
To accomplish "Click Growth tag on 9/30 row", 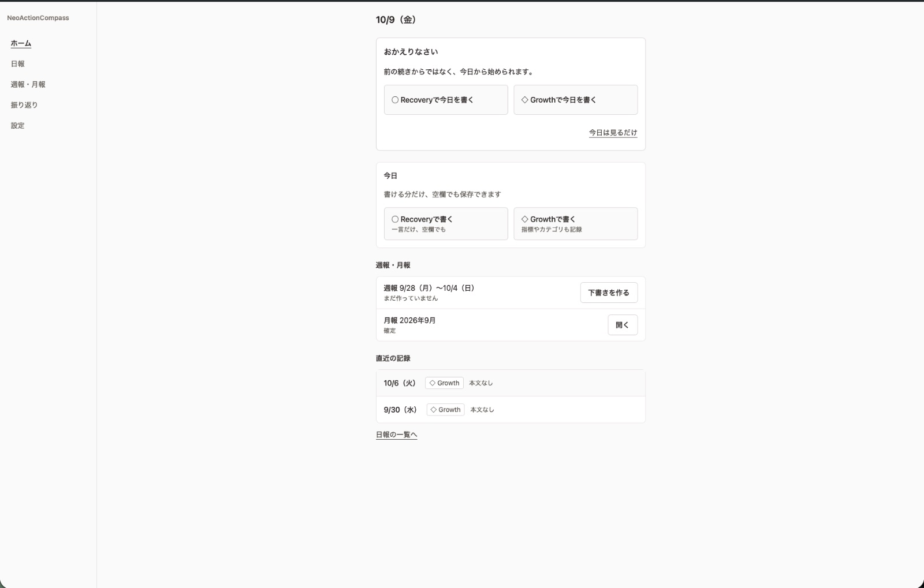I will [x=445, y=410].
